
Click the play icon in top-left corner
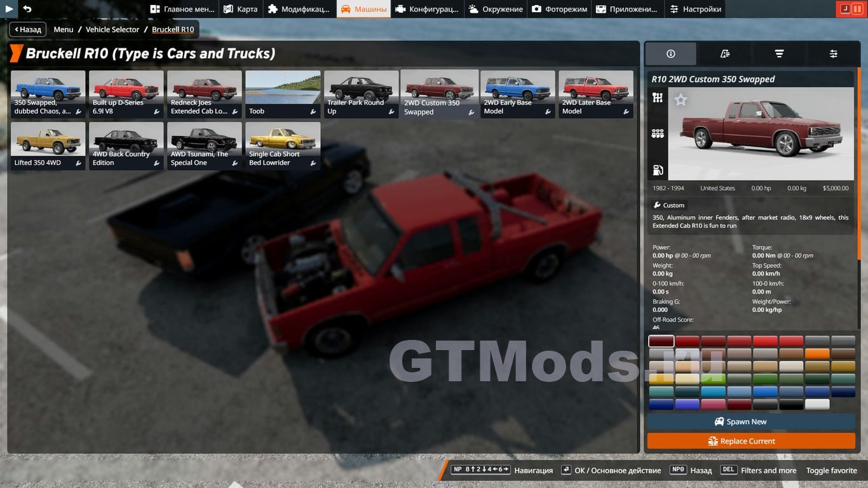(x=9, y=9)
